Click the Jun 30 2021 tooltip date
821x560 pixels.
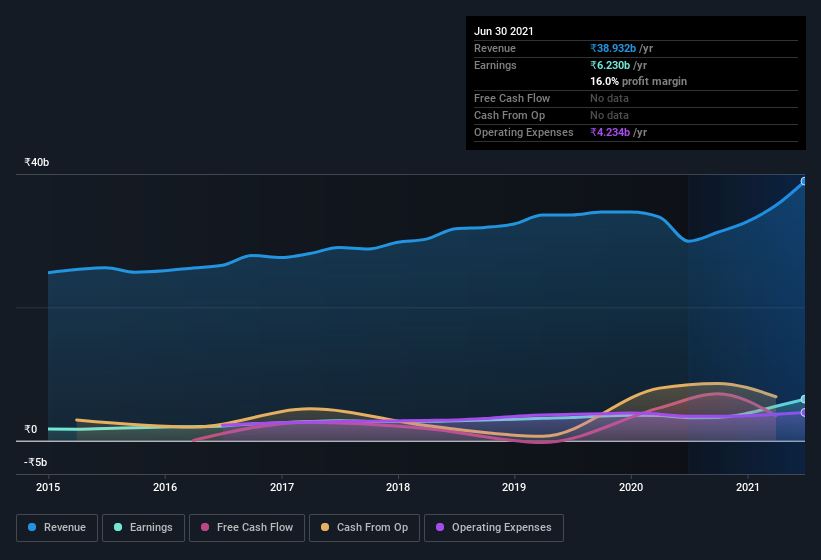pos(504,31)
